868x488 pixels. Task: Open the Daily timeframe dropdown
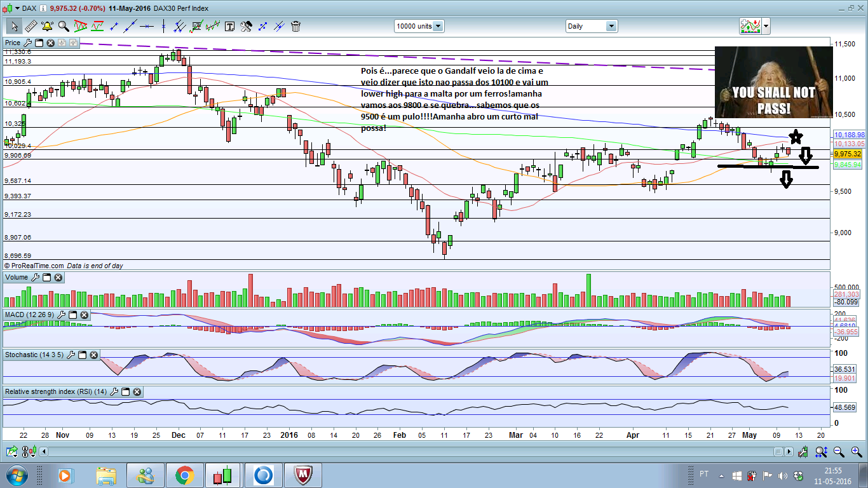tap(611, 26)
